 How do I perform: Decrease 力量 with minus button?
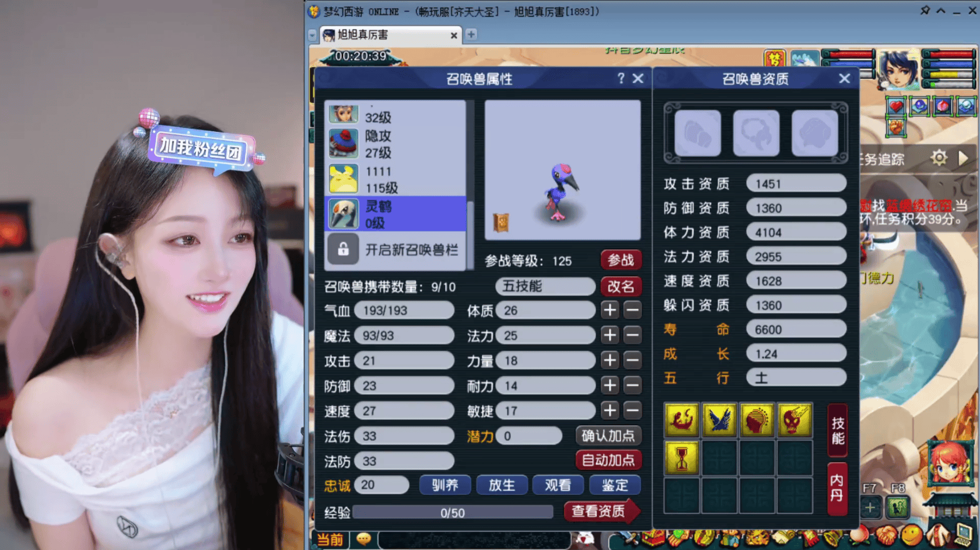tap(632, 360)
